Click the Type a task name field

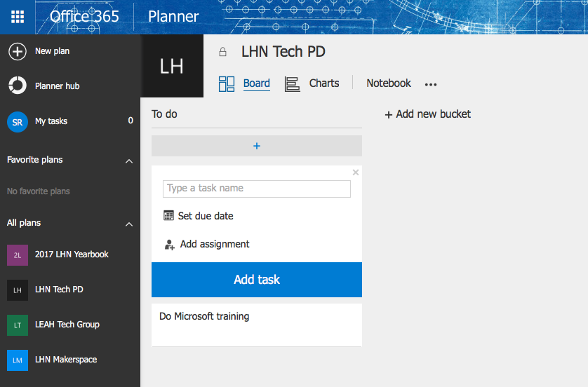click(257, 189)
